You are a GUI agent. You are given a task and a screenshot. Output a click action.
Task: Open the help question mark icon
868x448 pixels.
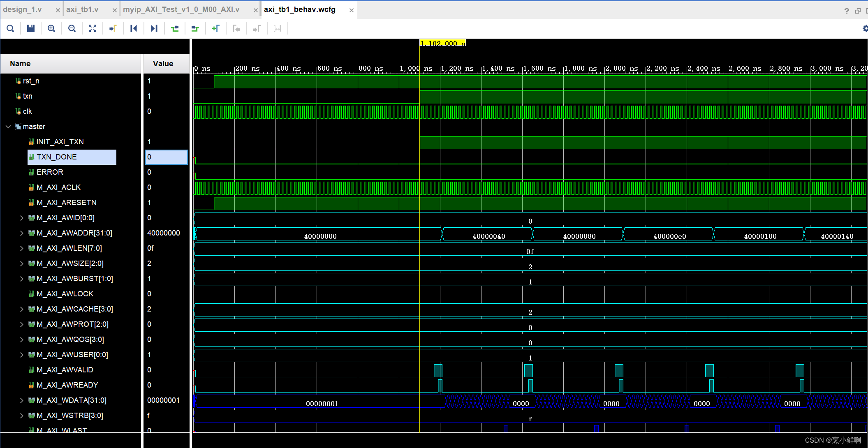847,11
